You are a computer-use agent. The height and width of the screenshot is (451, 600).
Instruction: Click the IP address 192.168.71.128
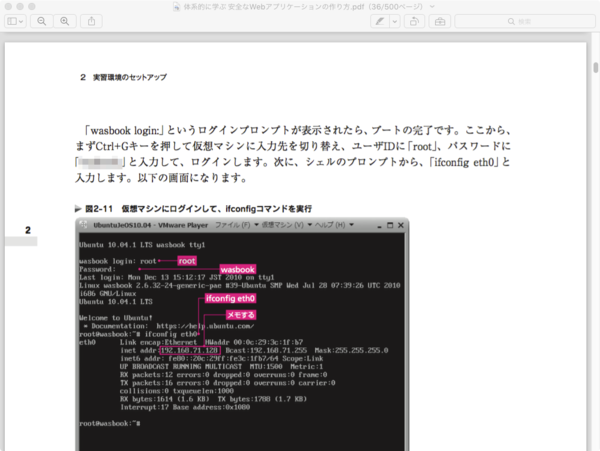[189, 350]
